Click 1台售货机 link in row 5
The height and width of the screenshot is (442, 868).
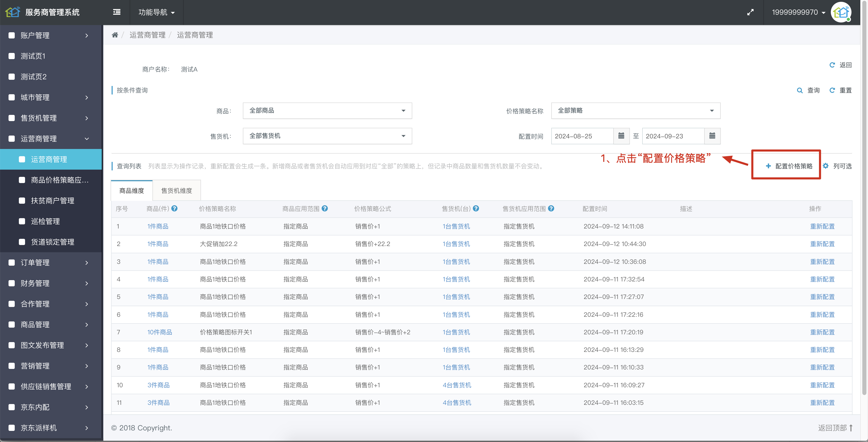[x=456, y=297]
